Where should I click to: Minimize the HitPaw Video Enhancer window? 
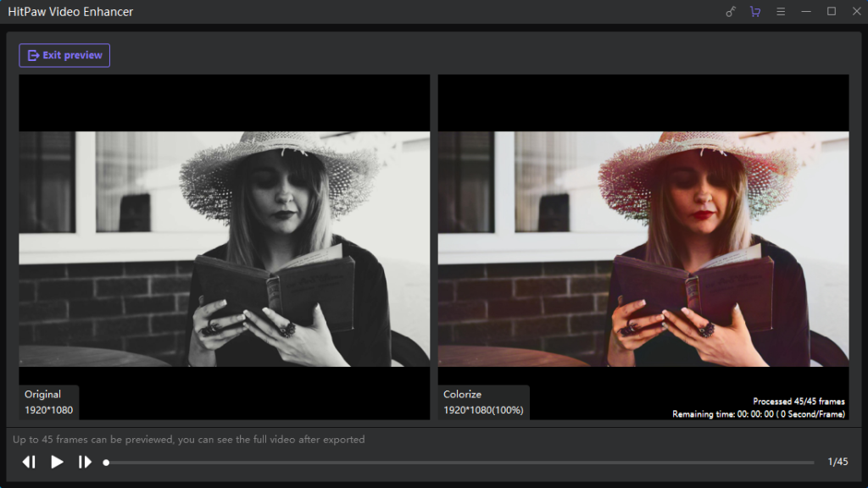pos(806,12)
